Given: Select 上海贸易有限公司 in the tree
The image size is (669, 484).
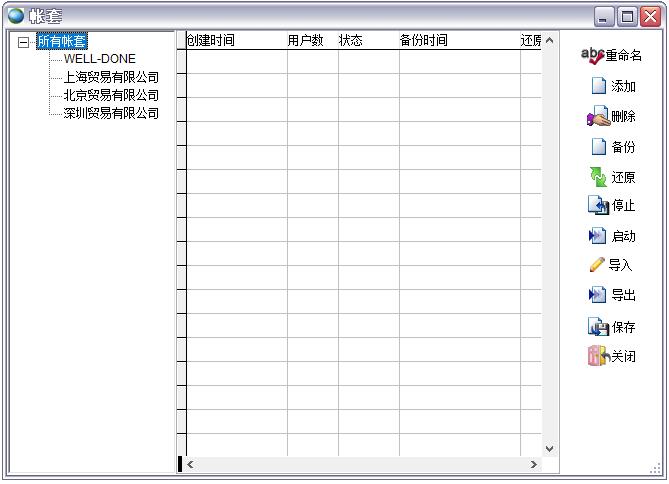Looking at the screenshot, I should pos(111,77).
